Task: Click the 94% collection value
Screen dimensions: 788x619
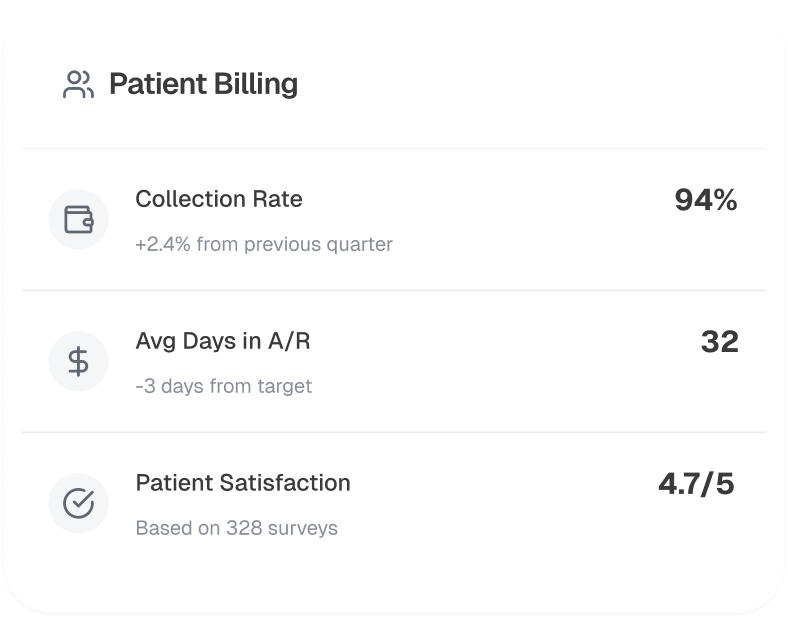Action: tap(706, 201)
